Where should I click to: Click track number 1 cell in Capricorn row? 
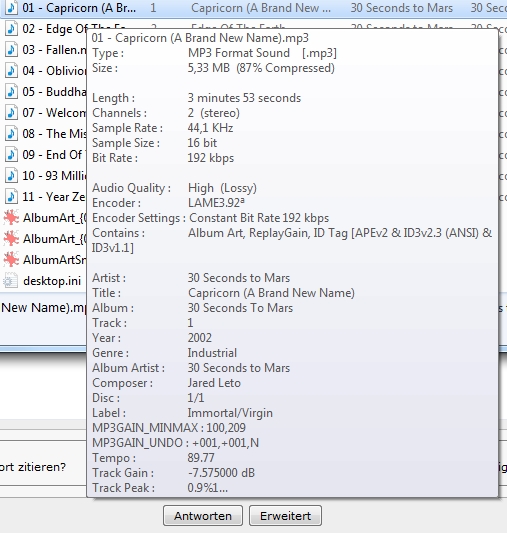click(153, 8)
